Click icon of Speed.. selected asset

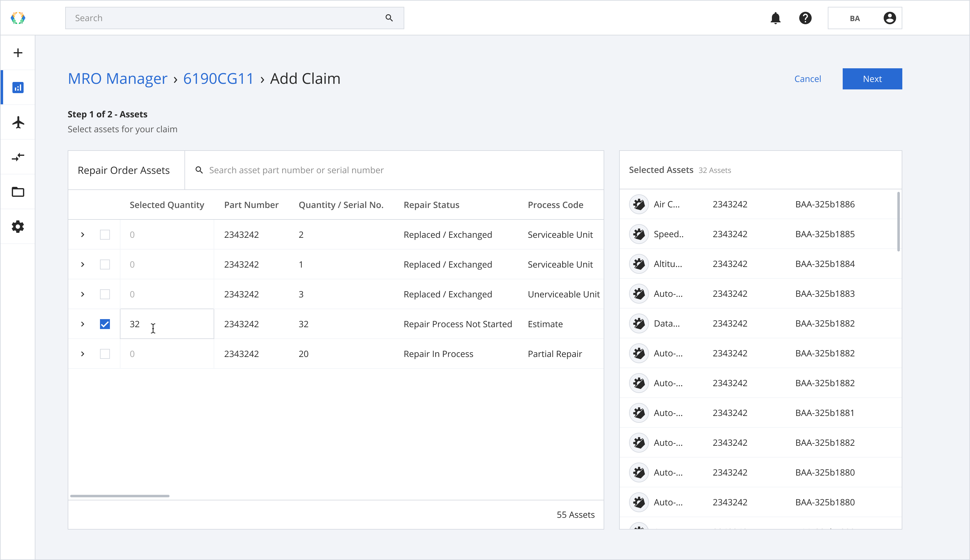[x=638, y=234]
